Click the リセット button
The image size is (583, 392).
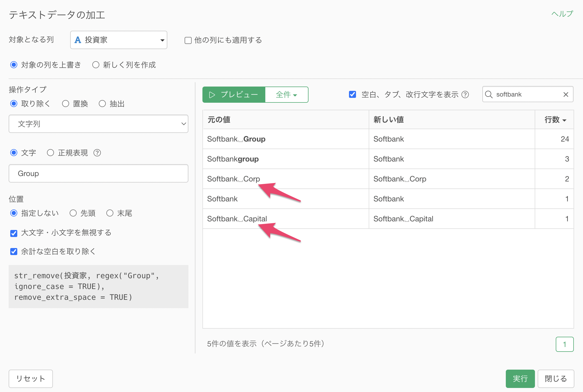31,379
